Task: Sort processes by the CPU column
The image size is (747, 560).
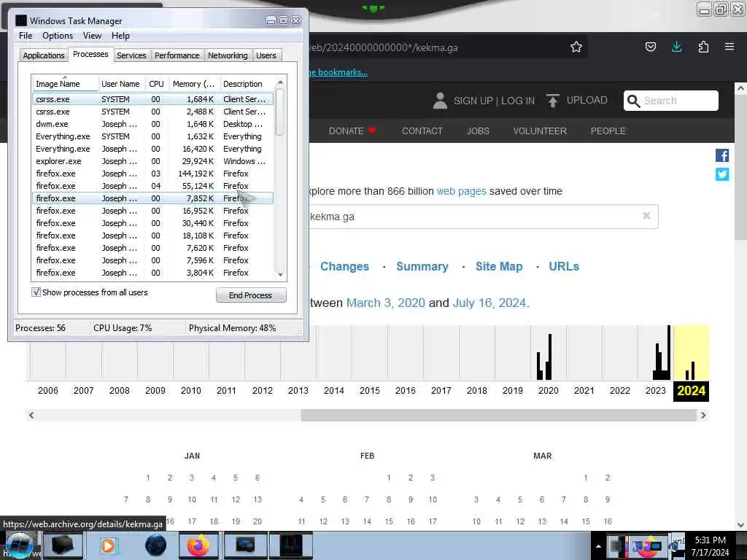Action: click(156, 84)
